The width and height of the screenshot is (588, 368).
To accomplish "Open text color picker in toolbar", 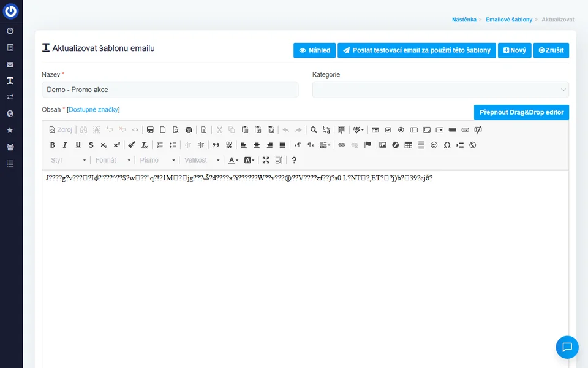I will [233, 160].
